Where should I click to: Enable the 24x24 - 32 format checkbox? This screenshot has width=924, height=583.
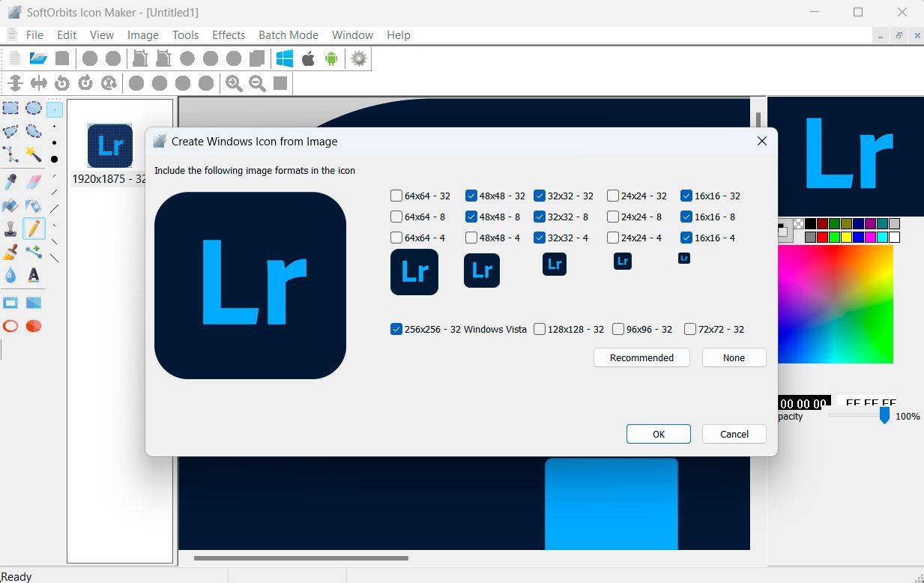[613, 196]
